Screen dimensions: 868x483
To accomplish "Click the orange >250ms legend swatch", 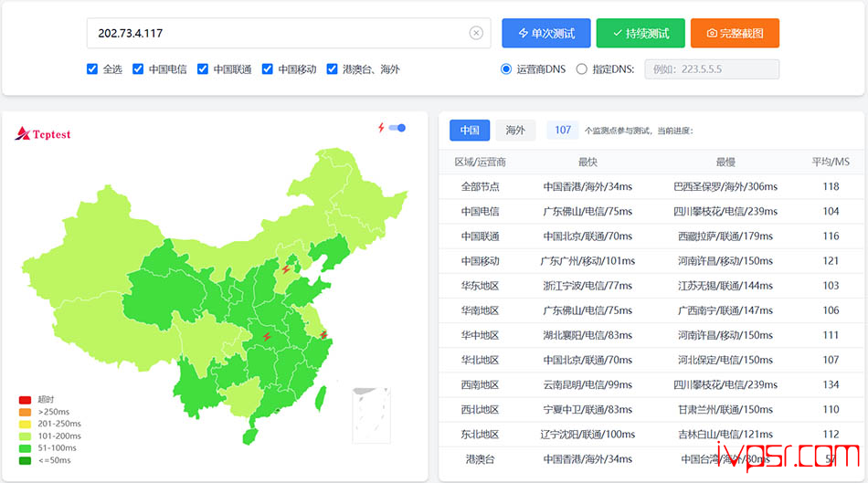I will click(x=25, y=412).
